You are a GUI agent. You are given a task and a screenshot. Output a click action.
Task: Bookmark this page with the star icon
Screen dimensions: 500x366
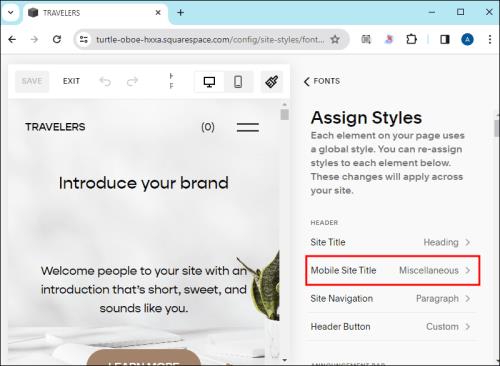pos(335,40)
